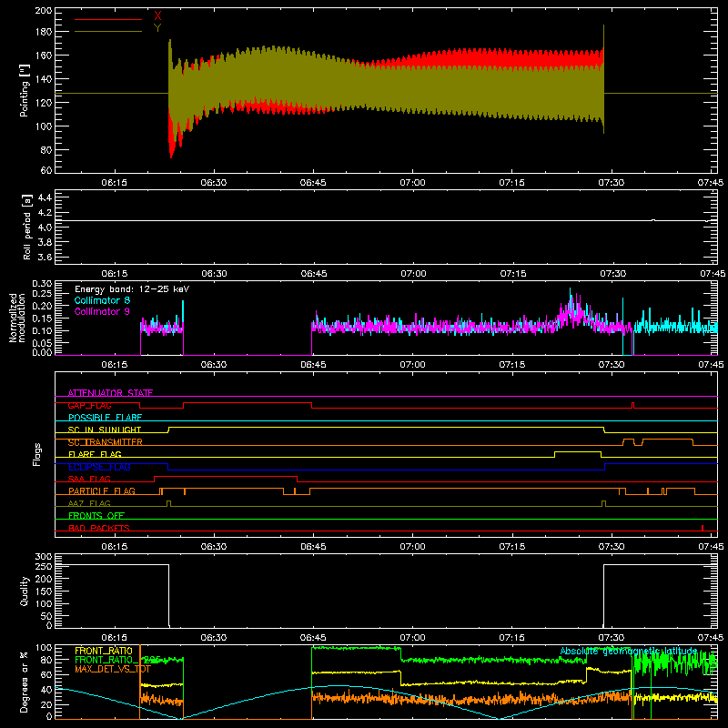
Task: Click the 06:45 tick under Quality plot
Action: [313, 638]
